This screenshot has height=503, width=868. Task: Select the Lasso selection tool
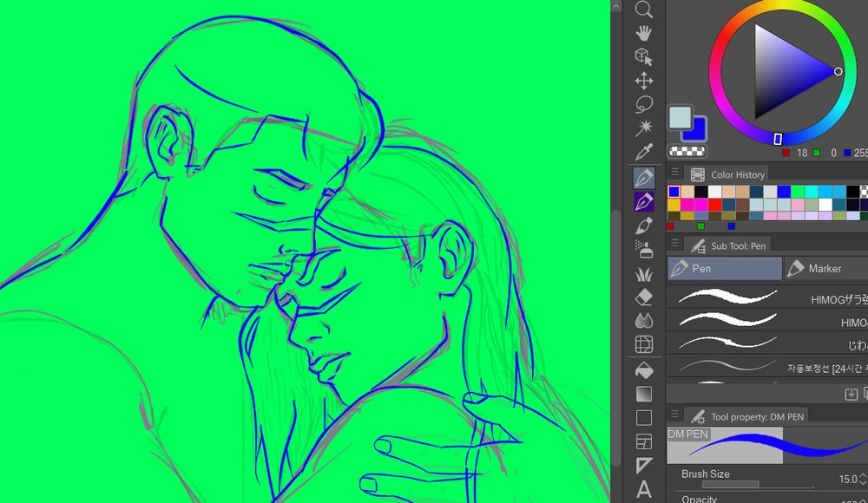pos(644,104)
